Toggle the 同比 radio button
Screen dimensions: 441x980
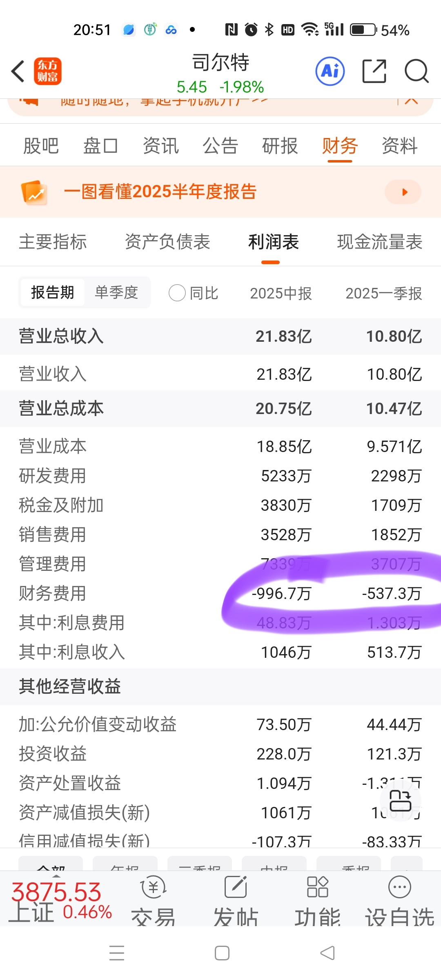(177, 293)
